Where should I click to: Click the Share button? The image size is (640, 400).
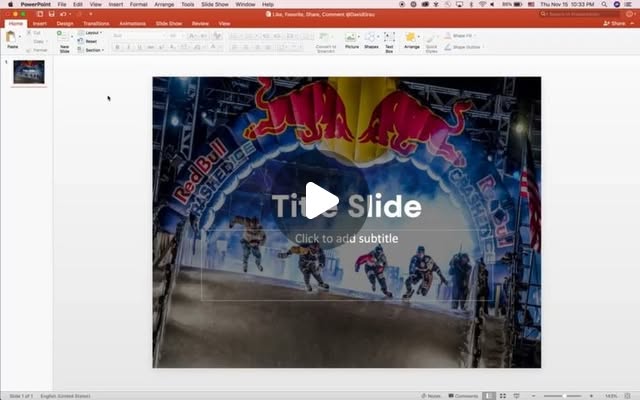614,24
